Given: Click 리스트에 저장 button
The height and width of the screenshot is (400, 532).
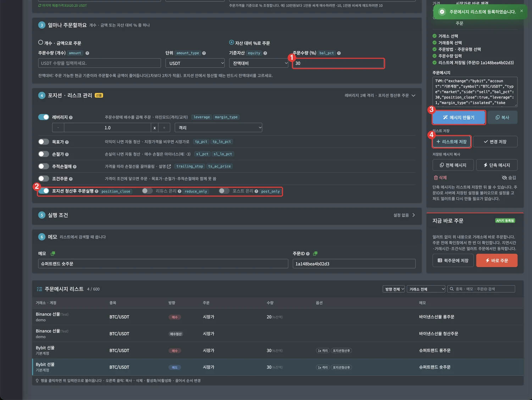Looking at the screenshot, I should tap(451, 142).
